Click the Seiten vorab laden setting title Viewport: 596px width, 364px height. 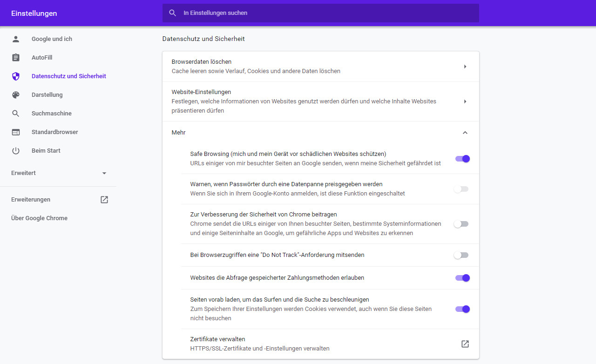click(280, 300)
